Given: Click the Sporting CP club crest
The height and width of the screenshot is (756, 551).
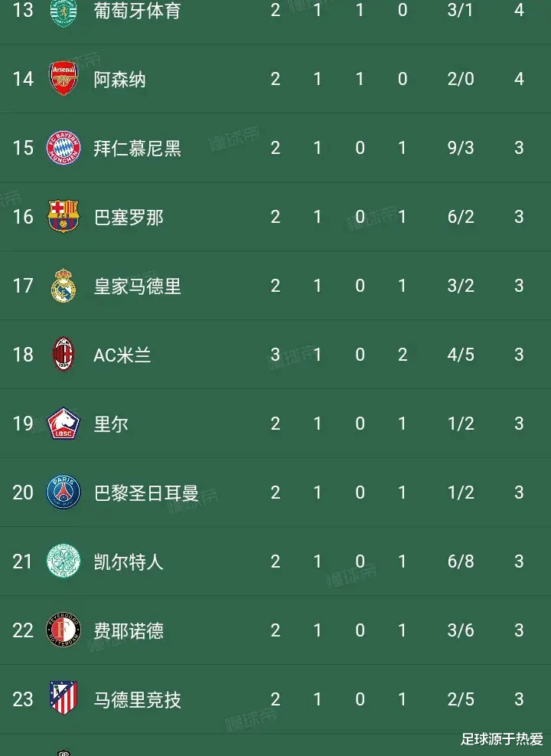Looking at the screenshot, I should (64, 11).
